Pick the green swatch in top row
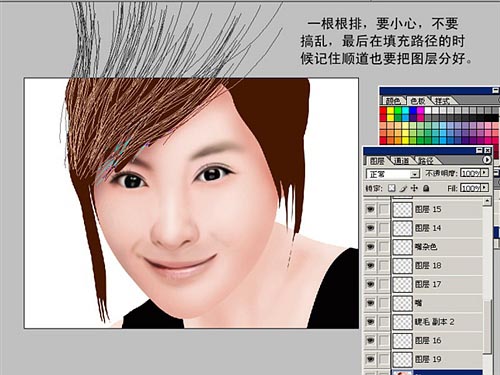500x375 pixels. [x=398, y=110]
